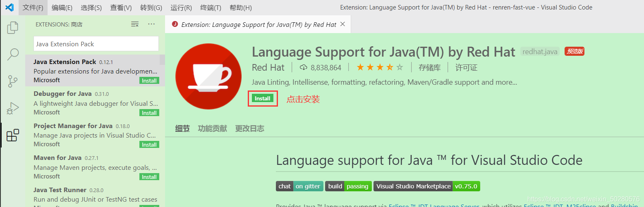Click the VS Code logo icon
This screenshot has width=644, height=207.
(10, 7)
